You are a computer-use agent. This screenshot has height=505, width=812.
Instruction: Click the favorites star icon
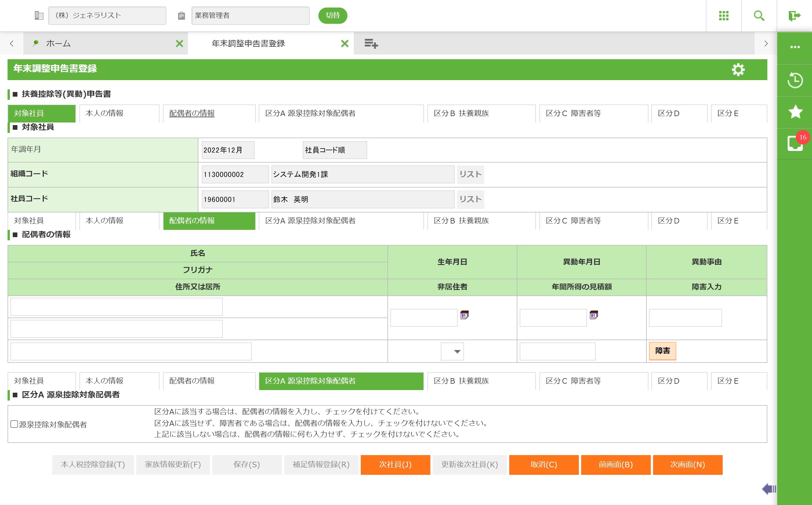795,111
